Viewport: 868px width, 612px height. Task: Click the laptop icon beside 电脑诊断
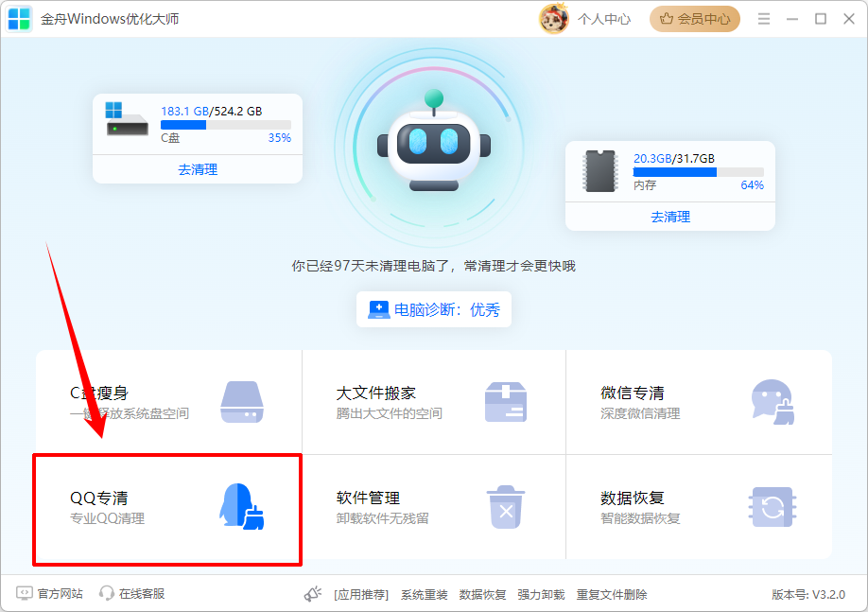click(x=378, y=309)
